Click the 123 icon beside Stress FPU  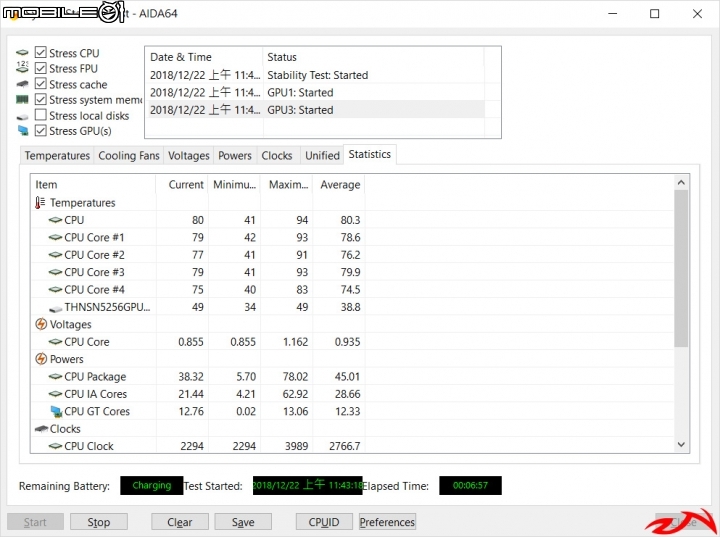tap(22, 67)
